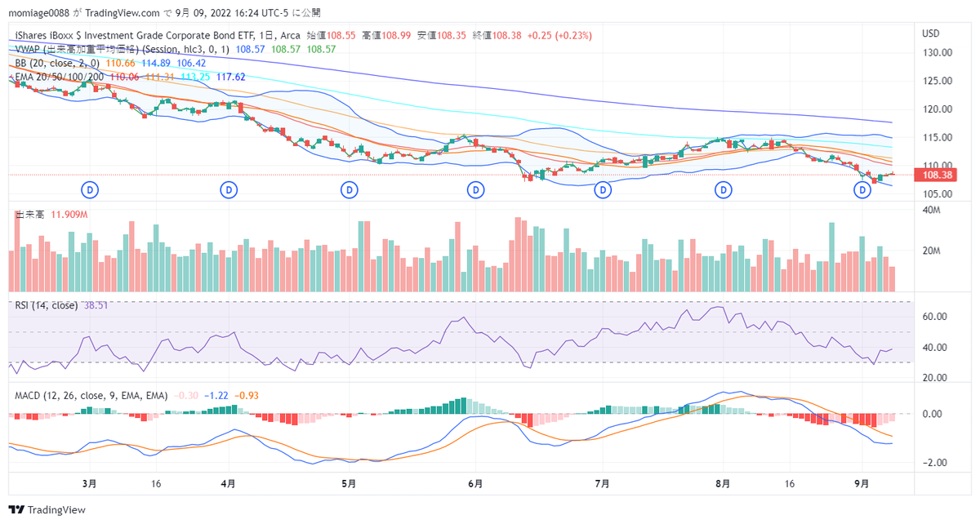This screenshot has width=980, height=524.
Task: Click the 出来高 volume legend label
Action: 31,214
